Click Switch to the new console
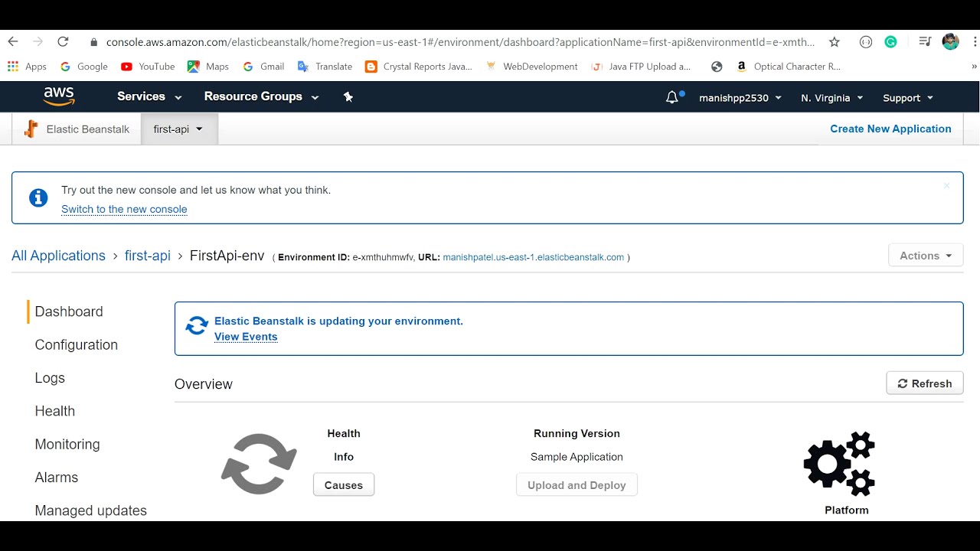The width and height of the screenshot is (980, 551). tap(124, 209)
